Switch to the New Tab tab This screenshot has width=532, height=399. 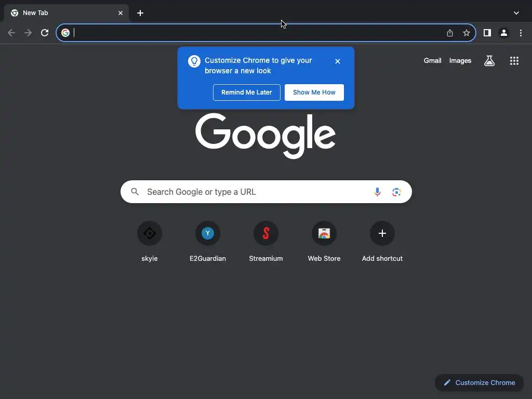(66, 13)
